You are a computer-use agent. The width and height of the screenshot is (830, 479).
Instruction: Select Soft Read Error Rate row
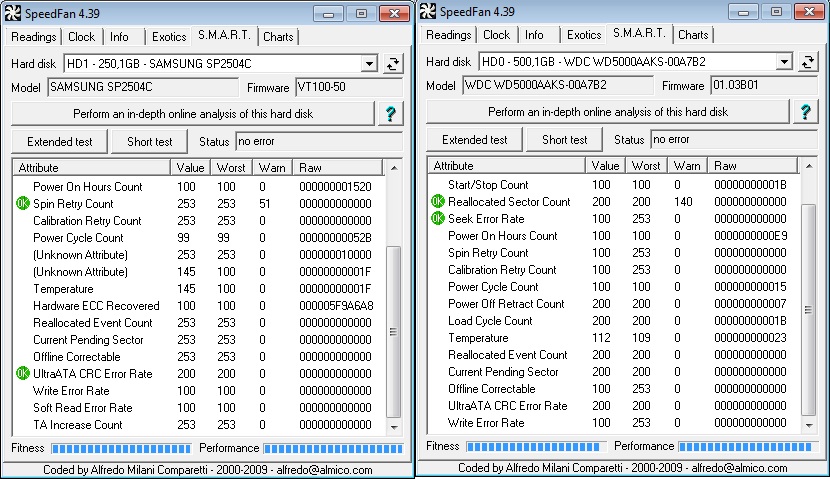click(x=199, y=408)
